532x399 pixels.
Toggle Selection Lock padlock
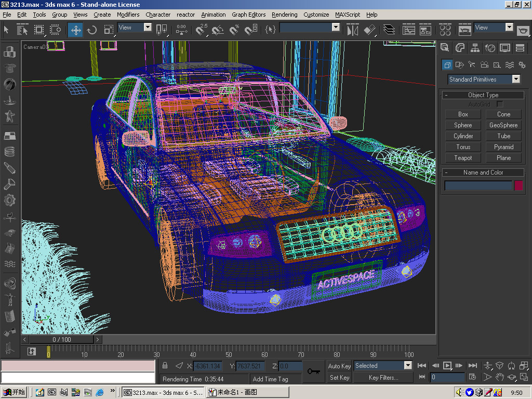[x=165, y=365]
